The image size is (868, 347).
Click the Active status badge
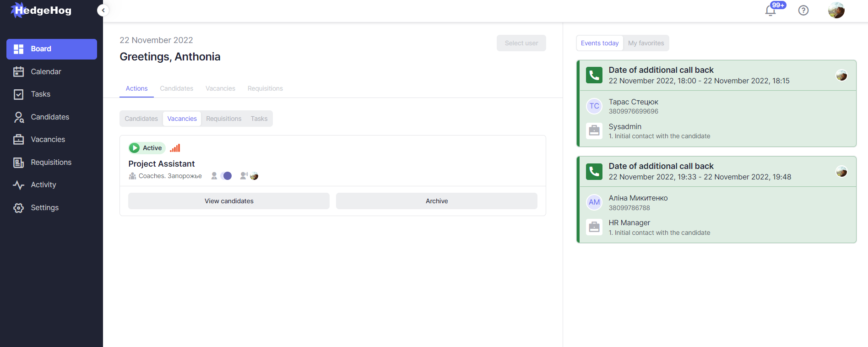tap(146, 148)
